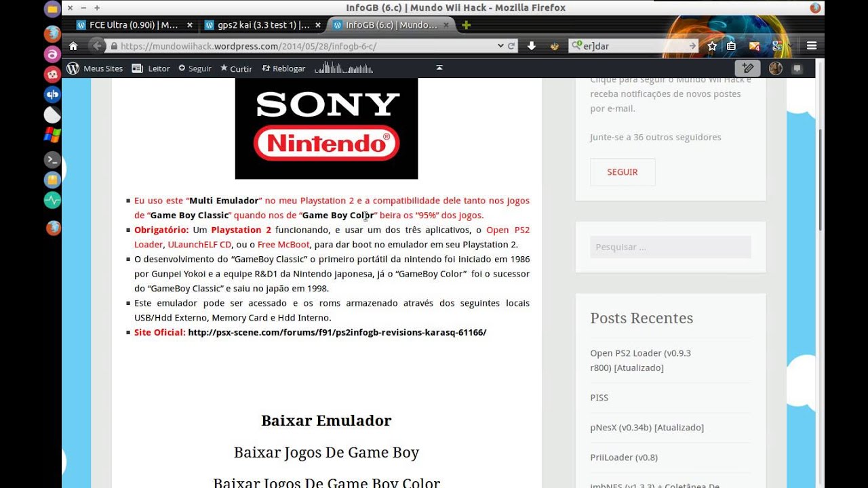This screenshot has width=868, height=488.
Task: Open the mail notifier icon with badge
Action: [754, 46]
